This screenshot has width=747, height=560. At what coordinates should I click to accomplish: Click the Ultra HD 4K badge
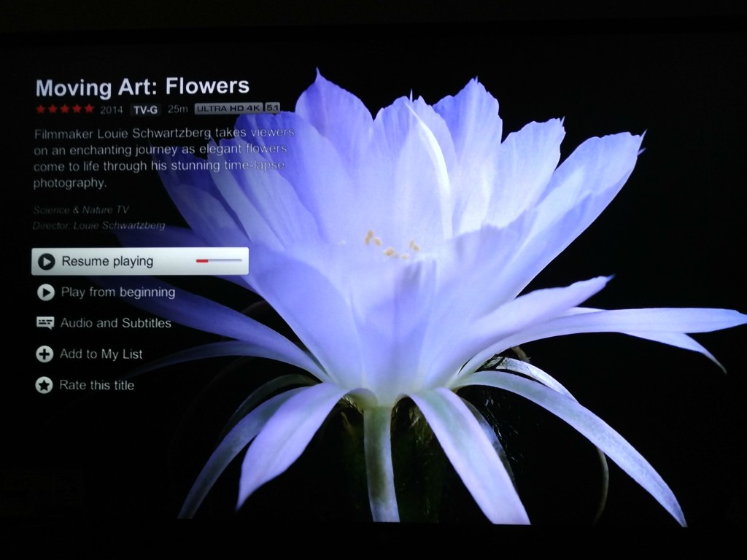point(228,108)
